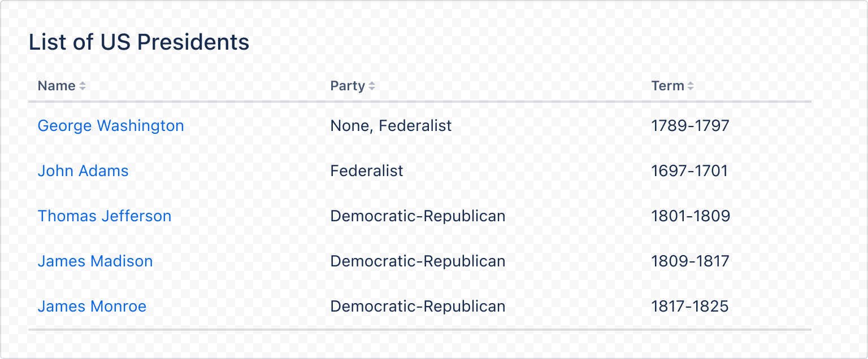This screenshot has width=868, height=359.
Task: Open the John Adams entry
Action: (83, 170)
